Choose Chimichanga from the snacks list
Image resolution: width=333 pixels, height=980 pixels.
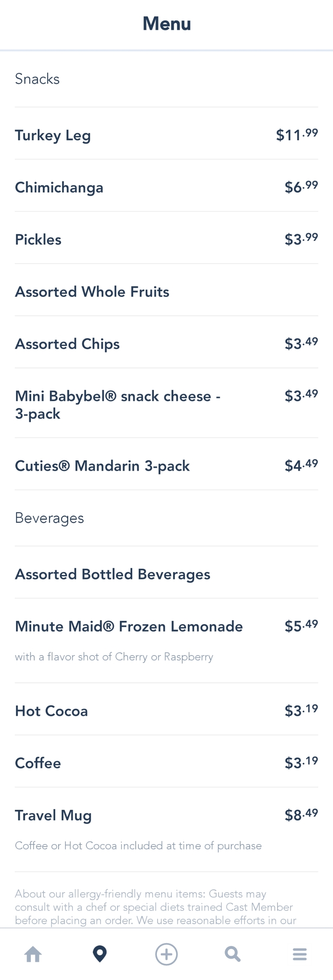click(59, 188)
